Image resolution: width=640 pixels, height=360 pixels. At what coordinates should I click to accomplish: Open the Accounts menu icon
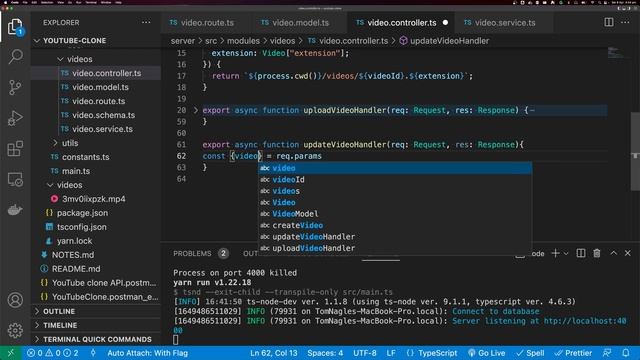tap(15, 300)
